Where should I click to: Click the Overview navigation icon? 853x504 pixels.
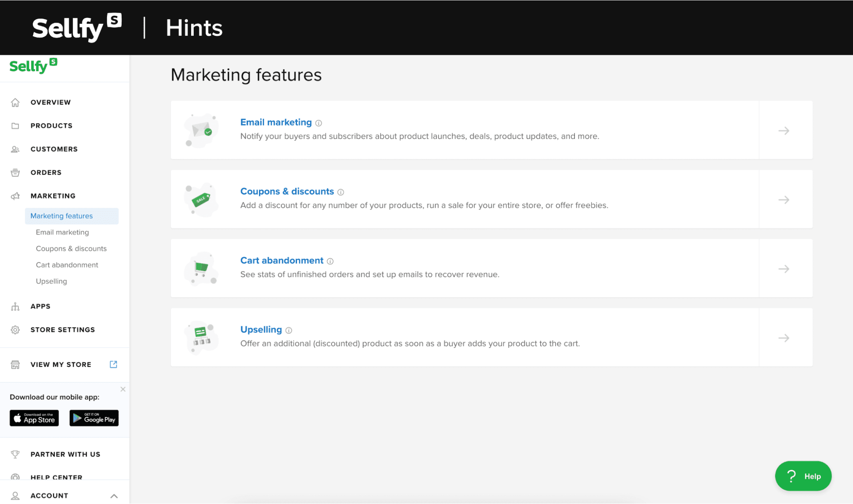pyautogui.click(x=16, y=102)
